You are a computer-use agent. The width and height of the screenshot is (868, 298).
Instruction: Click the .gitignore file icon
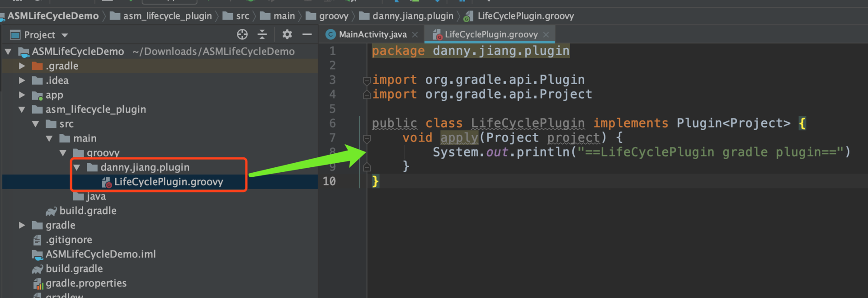point(38,240)
